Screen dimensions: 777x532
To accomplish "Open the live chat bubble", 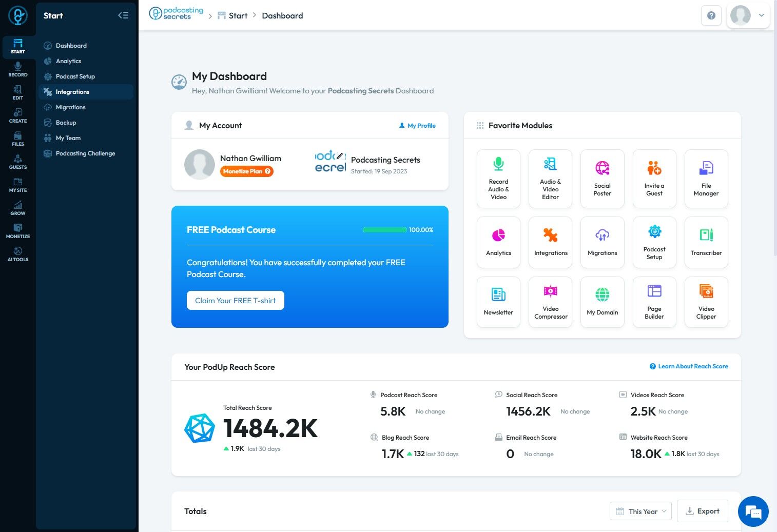I will (x=753, y=511).
